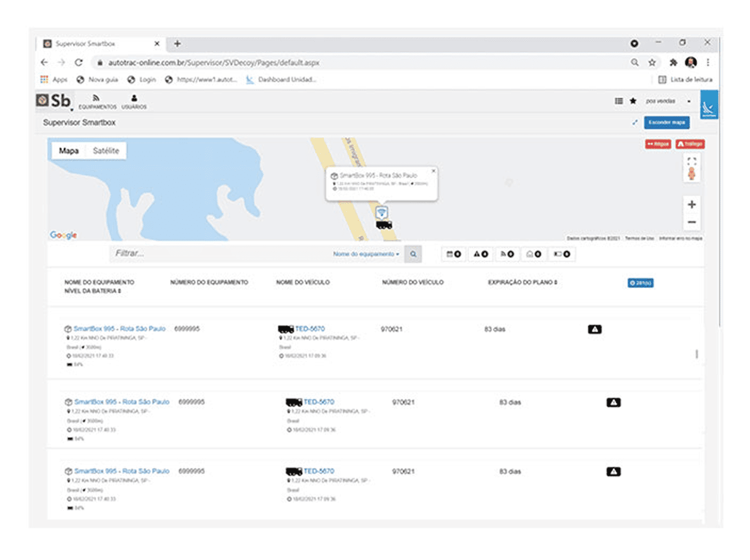Screen dimensions: 750x560
Task: Switch the map to Satélite view
Action: click(x=106, y=151)
